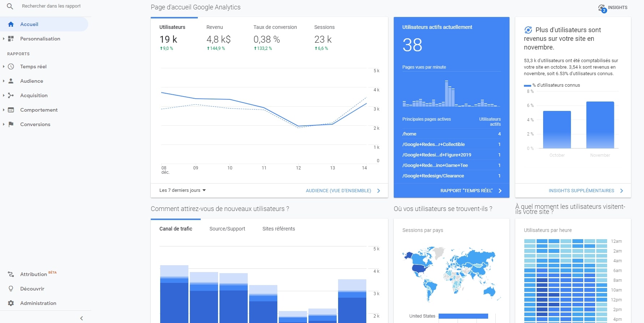Click the insight card orbit icon

tap(528, 30)
